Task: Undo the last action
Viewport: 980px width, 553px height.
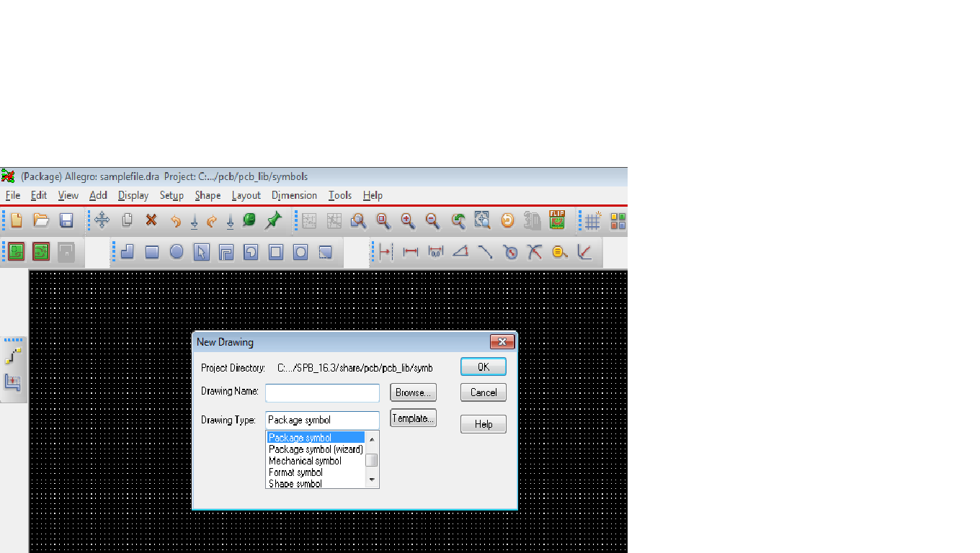Action: 177,220
